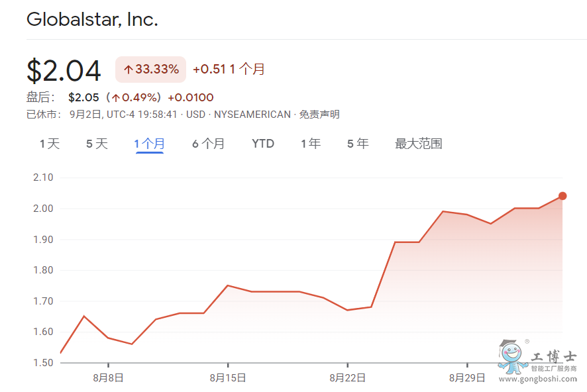Click the red endpoint dot on chart

tap(562, 195)
